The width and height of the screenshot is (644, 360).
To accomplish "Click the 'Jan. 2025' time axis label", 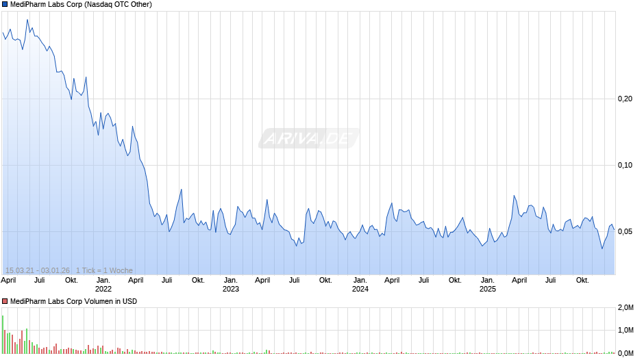I will pos(488,285).
